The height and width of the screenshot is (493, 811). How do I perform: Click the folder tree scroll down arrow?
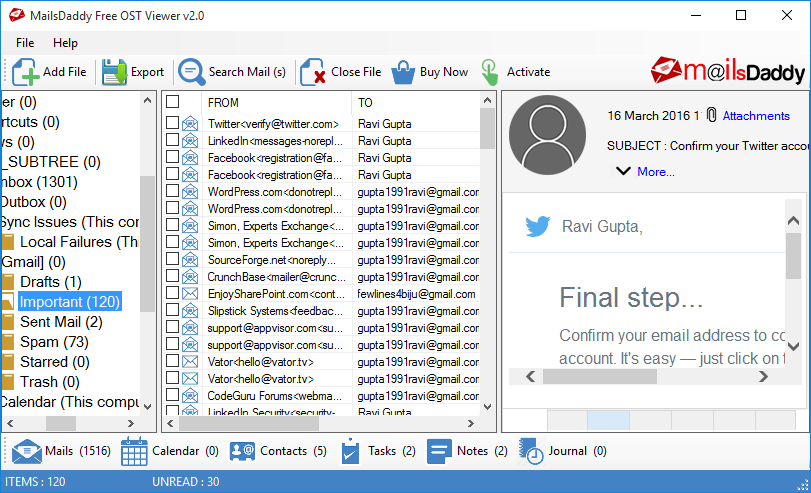click(x=147, y=407)
